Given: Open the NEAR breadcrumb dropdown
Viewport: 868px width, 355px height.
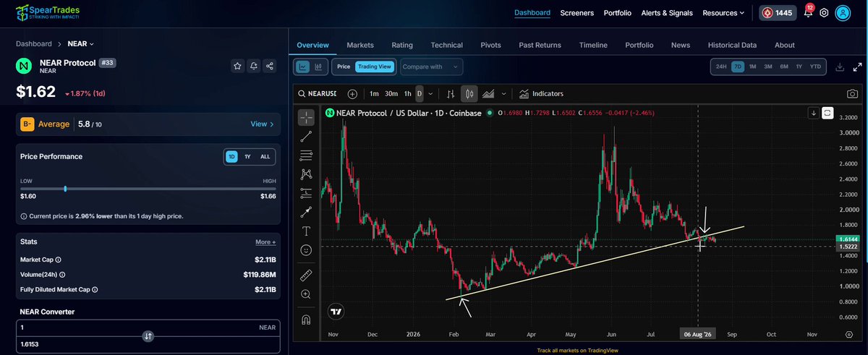Looking at the screenshot, I should coord(80,44).
